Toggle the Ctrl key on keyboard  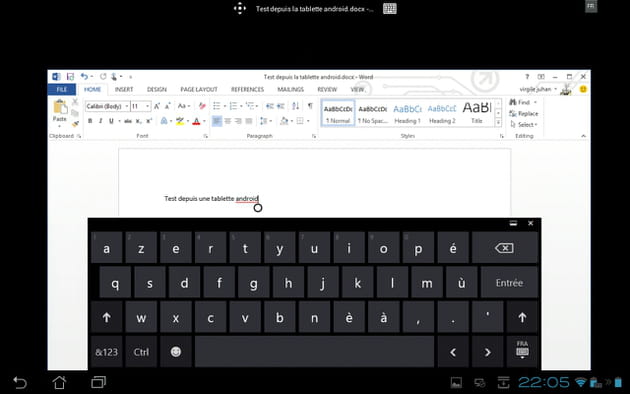141,352
